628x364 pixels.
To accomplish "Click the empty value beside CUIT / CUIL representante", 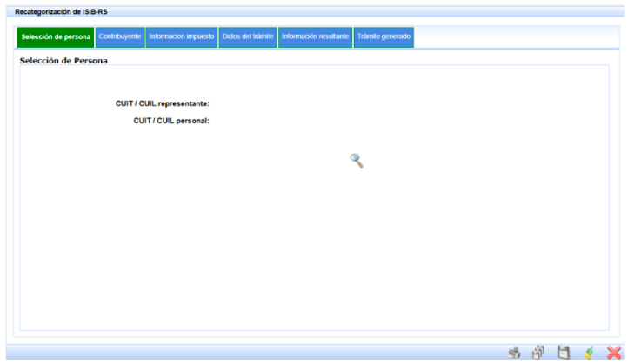I will tap(261, 104).
